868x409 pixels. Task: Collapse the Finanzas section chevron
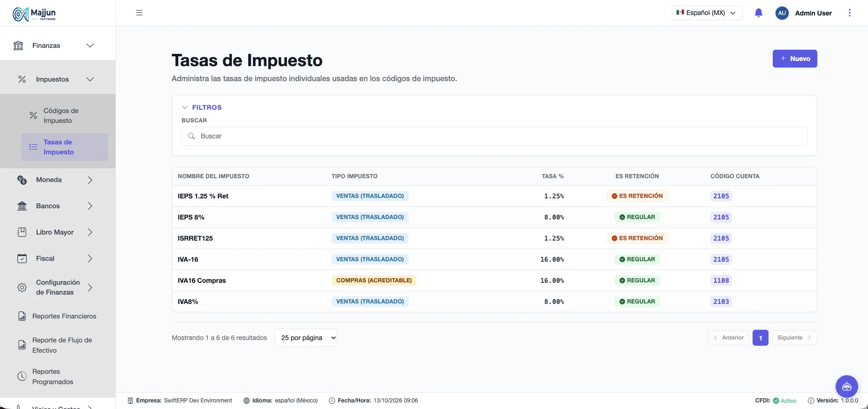(90, 45)
